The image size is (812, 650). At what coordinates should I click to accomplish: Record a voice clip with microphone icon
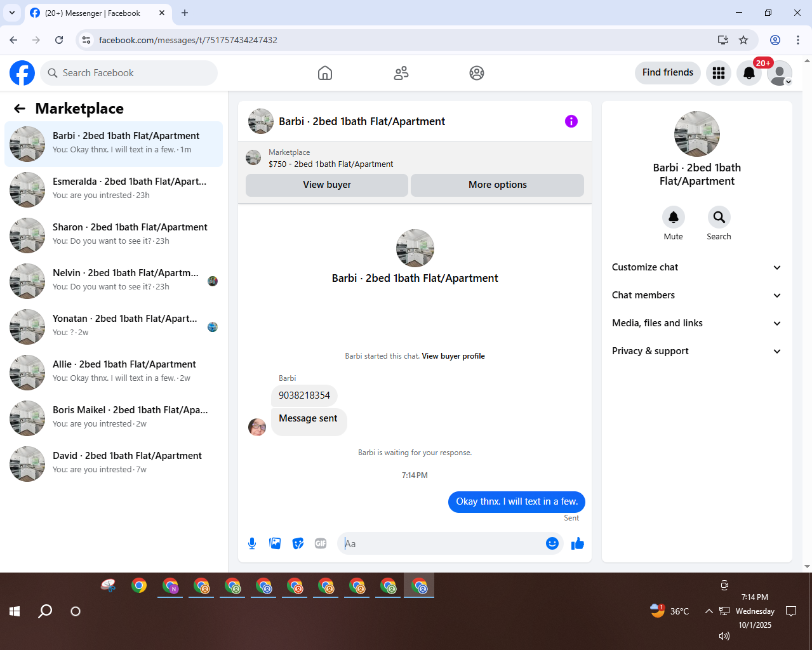coord(252,543)
